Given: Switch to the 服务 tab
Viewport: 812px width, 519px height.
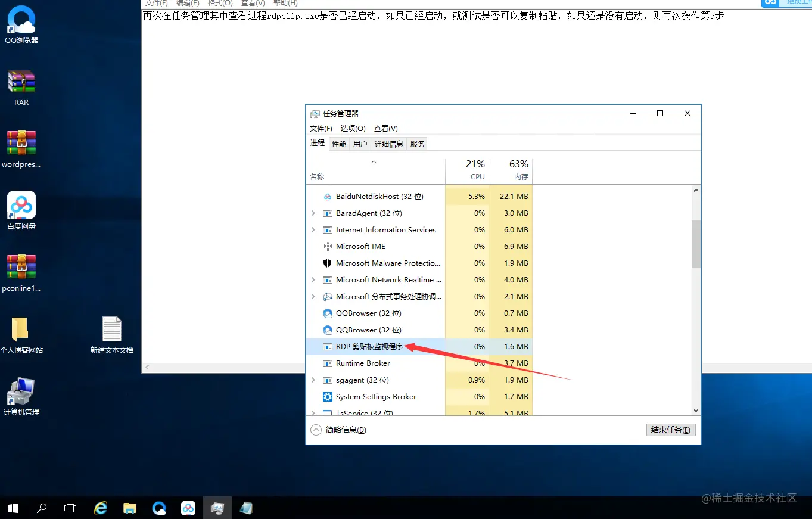Looking at the screenshot, I should 416,143.
